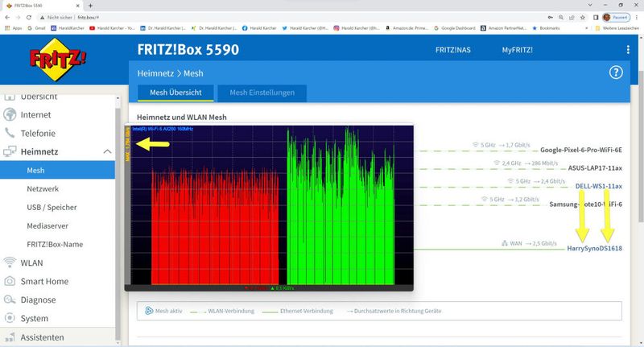Toggle the browser side panel icon
The image size is (644, 347).
[596, 17]
